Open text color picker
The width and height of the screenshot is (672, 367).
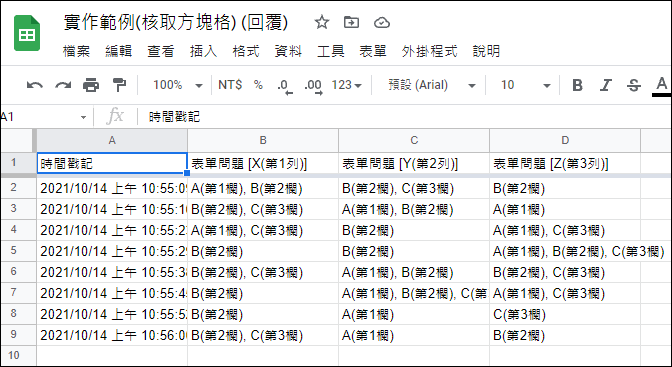click(661, 86)
